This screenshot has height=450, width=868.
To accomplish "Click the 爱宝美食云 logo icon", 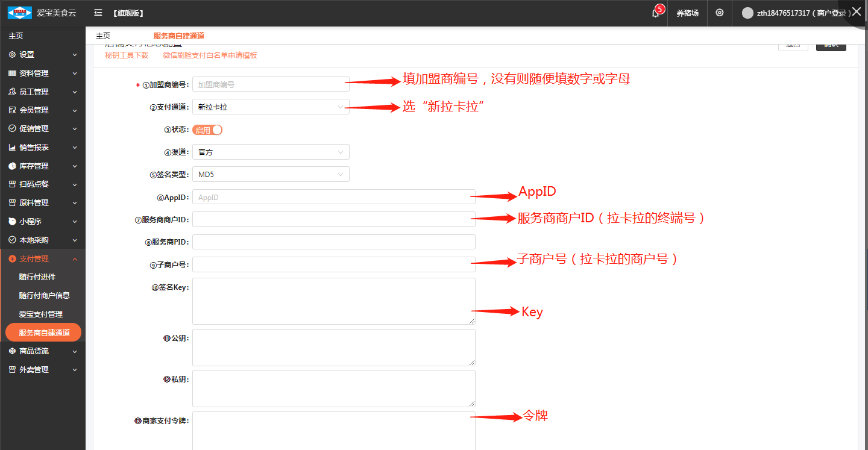I will pyautogui.click(x=19, y=13).
